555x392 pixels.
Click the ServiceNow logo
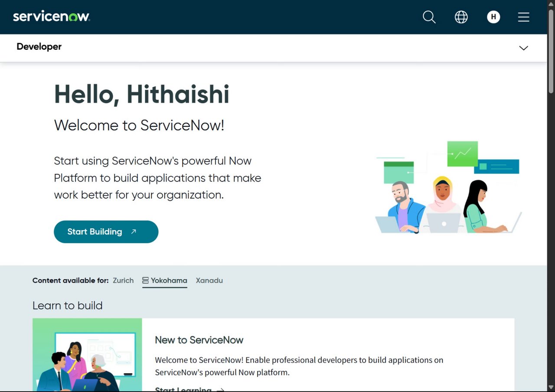click(x=51, y=16)
